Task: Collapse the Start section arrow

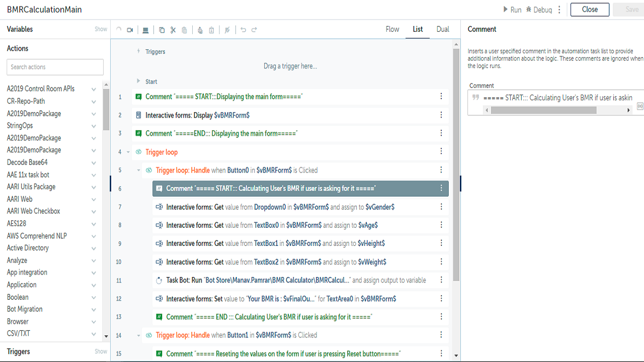Action: [x=138, y=81]
